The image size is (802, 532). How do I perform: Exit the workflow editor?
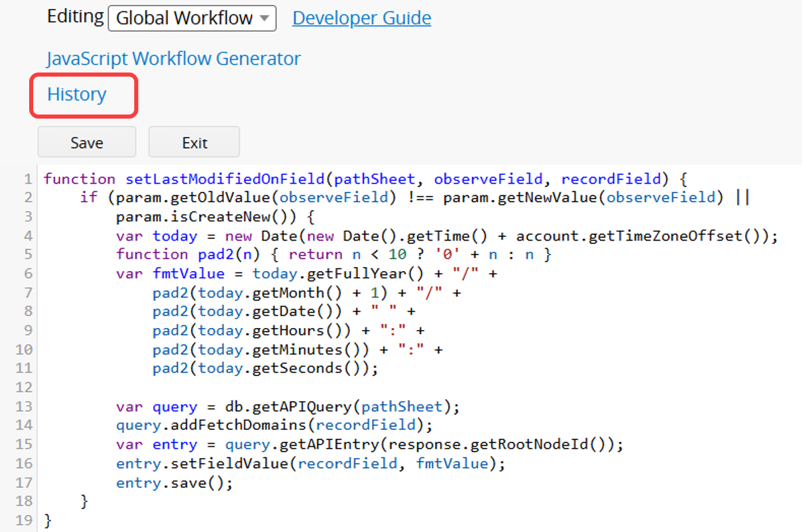tap(194, 142)
